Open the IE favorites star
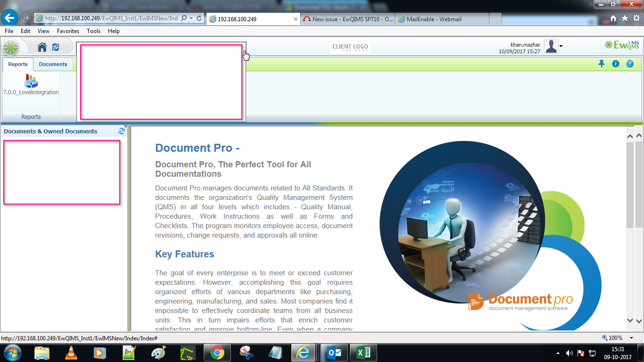 [625, 18]
